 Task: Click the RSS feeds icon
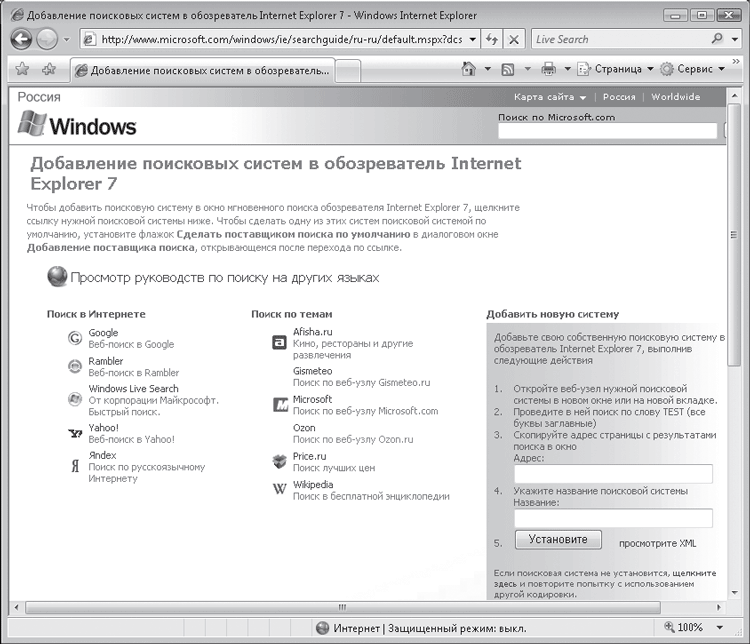pyautogui.click(x=508, y=69)
